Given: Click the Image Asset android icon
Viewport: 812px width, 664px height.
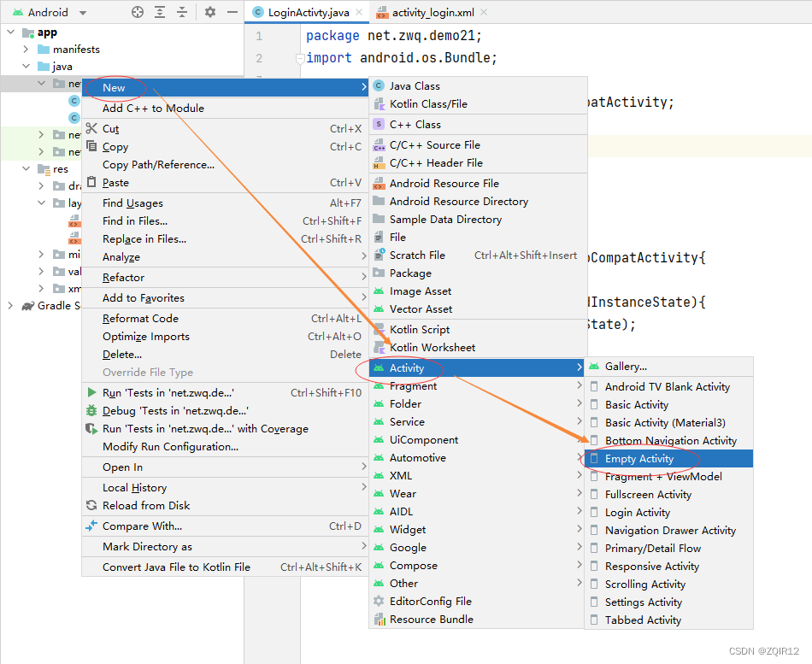Looking at the screenshot, I should pos(379,291).
